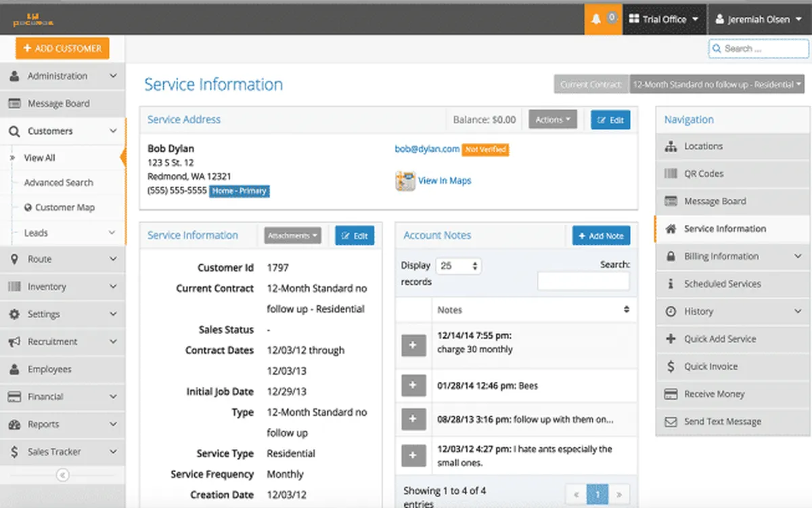
Task: Open the Trial Office dropdown
Action: point(664,20)
